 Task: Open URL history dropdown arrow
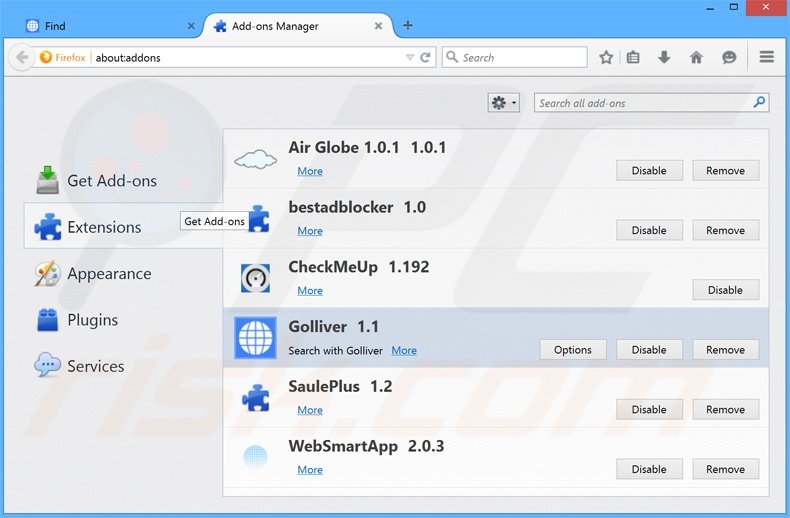pos(410,57)
